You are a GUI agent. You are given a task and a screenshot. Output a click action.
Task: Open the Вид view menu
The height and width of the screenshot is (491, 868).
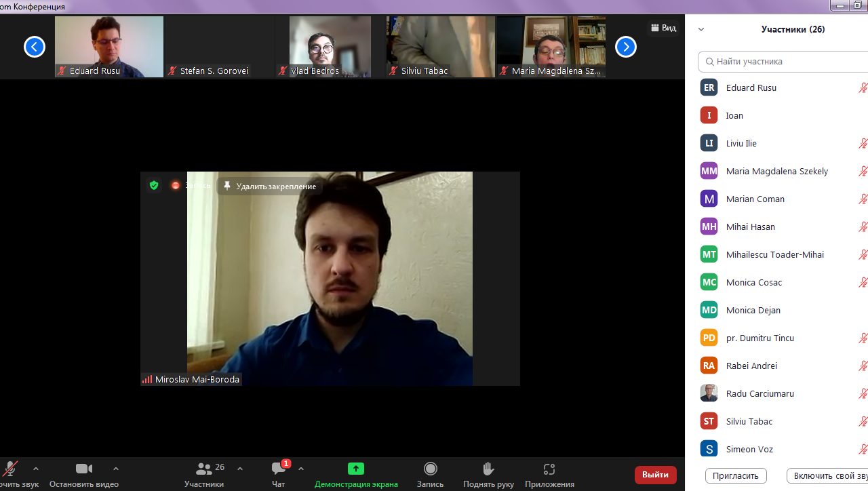(x=664, y=28)
